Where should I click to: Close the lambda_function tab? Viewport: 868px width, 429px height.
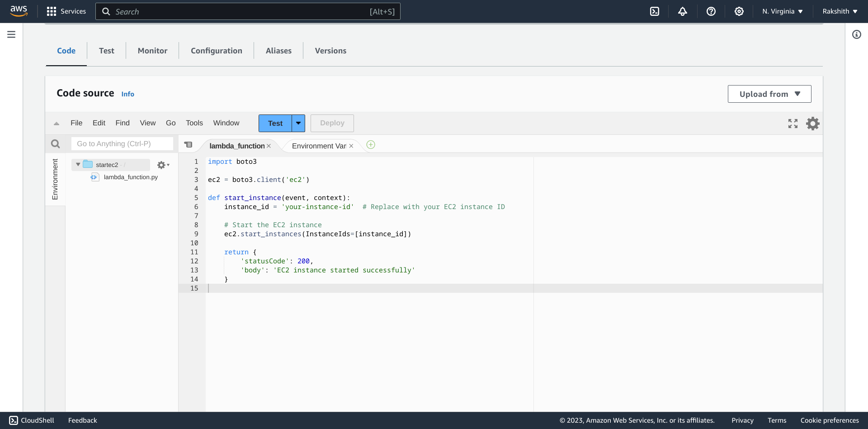click(269, 146)
